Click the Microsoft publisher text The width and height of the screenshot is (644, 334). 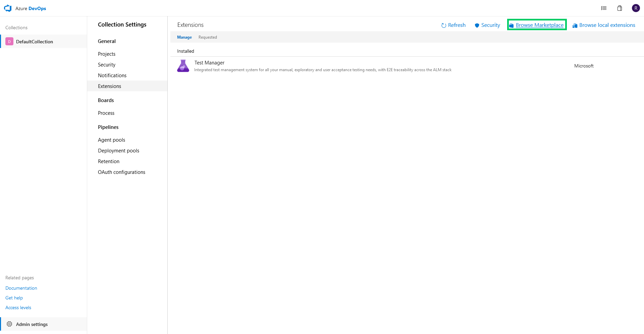(x=584, y=66)
